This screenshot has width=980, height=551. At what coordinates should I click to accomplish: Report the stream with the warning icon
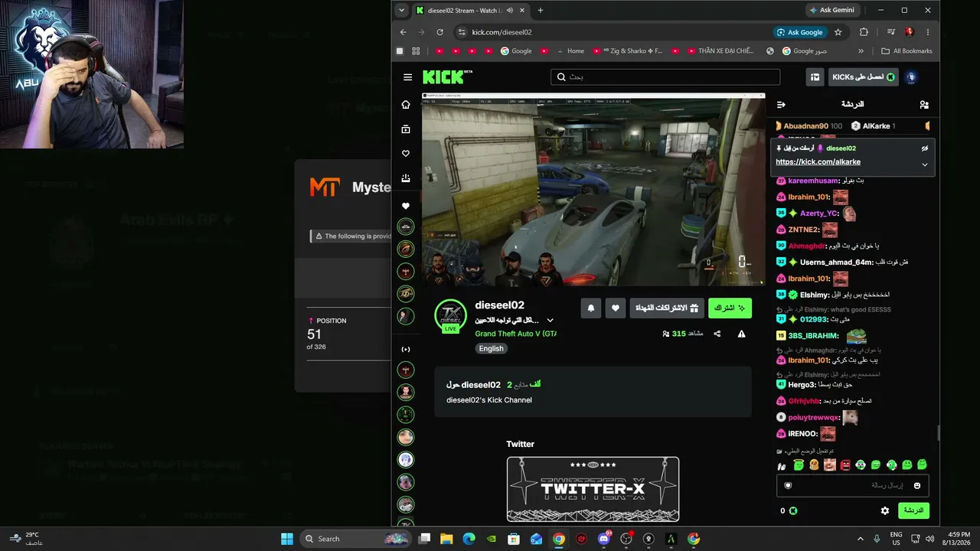point(741,334)
